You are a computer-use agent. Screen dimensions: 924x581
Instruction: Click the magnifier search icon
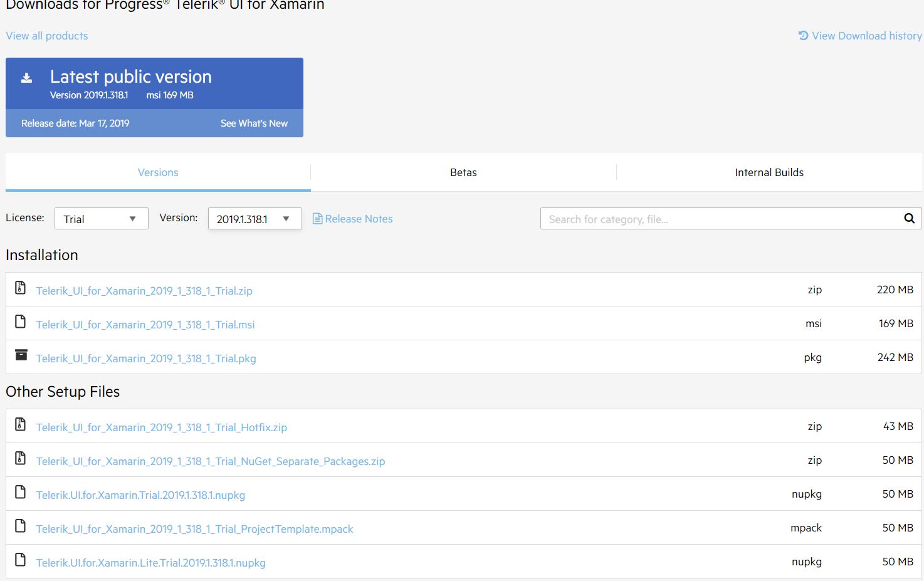909,218
